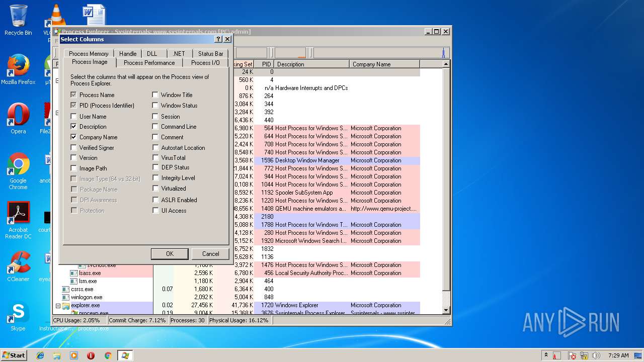Click the vertical scrollbar down arrow
Image resolution: width=644 pixels, height=362 pixels.
coord(446,311)
